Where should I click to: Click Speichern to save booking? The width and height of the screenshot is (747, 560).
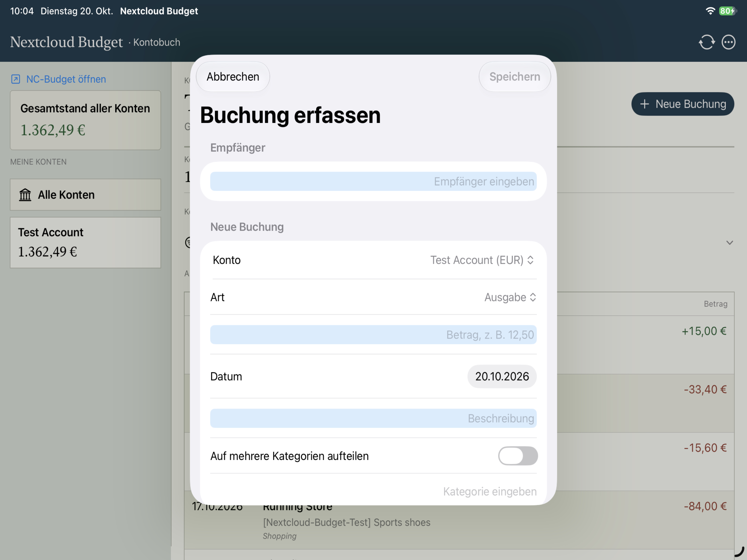(515, 77)
